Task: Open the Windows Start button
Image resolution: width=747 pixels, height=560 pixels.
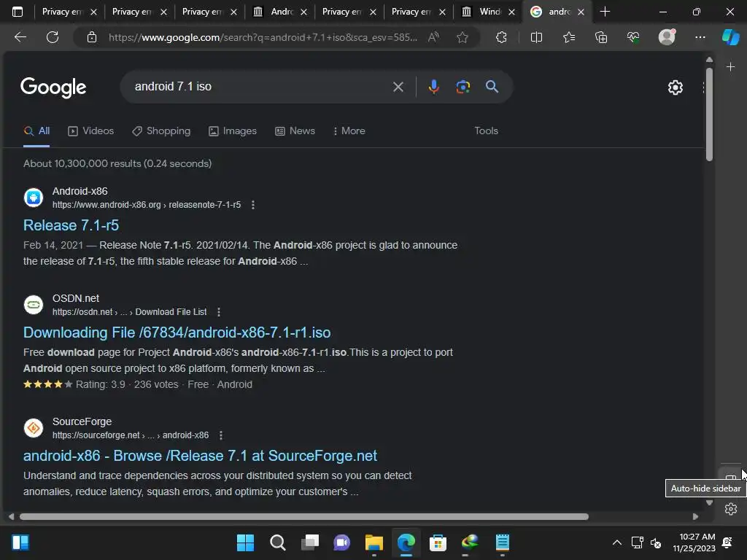Action: (245, 542)
